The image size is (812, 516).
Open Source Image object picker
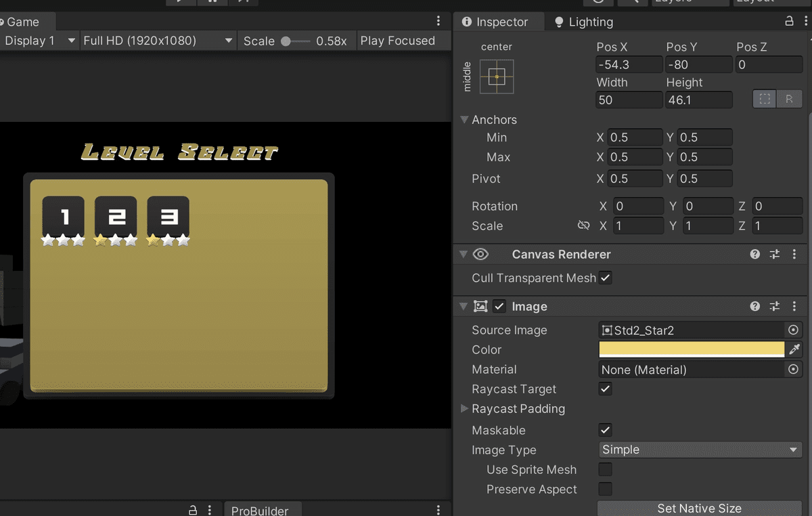pyautogui.click(x=793, y=330)
